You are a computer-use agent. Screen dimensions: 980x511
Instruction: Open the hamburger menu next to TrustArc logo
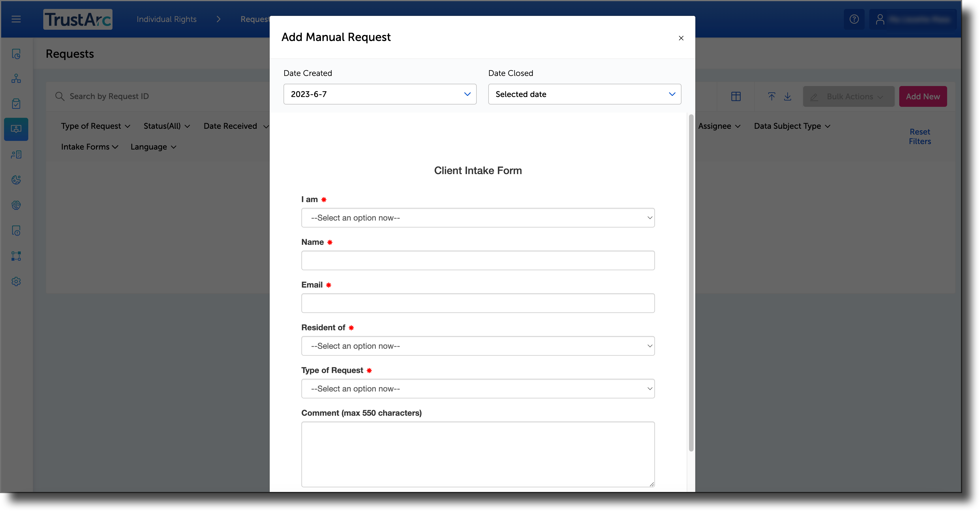pos(16,19)
